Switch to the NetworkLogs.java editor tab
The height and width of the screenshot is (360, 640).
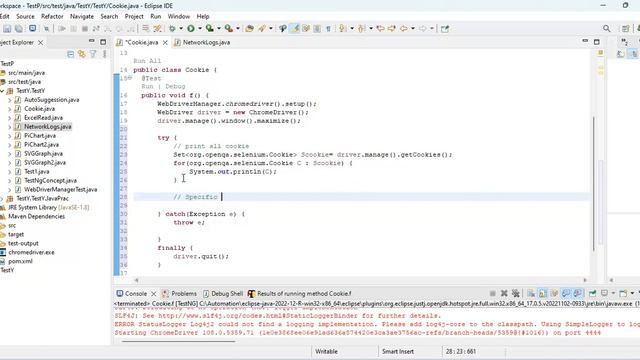pyautogui.click(x=202, y=42)
